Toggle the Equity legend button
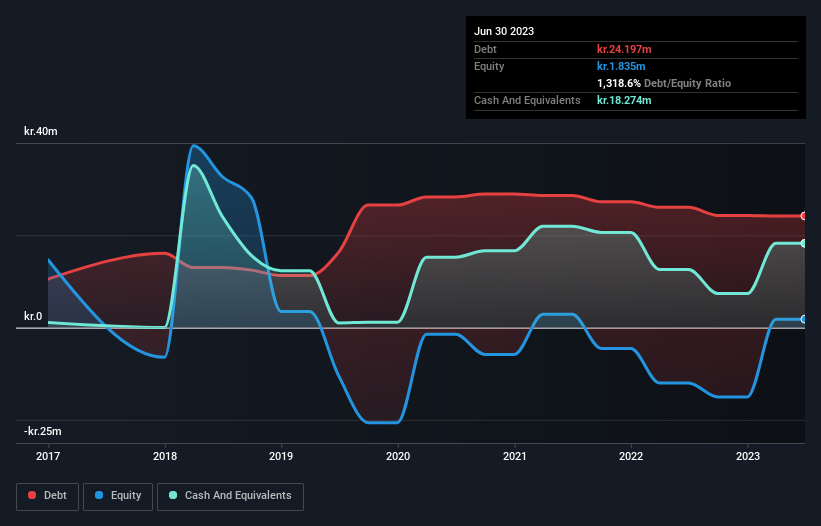This screenshot has width=821, height=526. [x=118, y=496]
